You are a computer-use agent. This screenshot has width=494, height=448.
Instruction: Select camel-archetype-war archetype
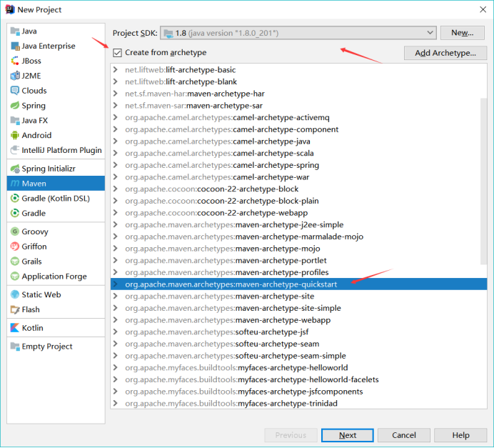[298, 177]
